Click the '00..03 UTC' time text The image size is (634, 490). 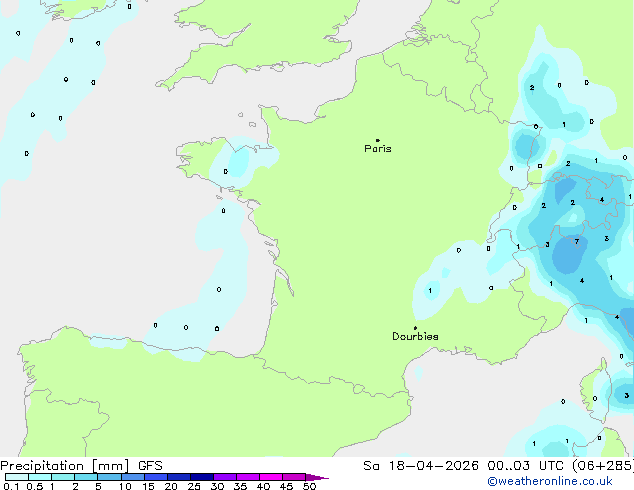click(525, 466)
